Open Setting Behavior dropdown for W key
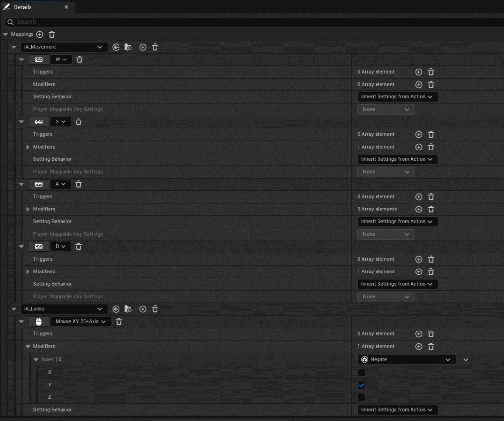 point(397,97)
